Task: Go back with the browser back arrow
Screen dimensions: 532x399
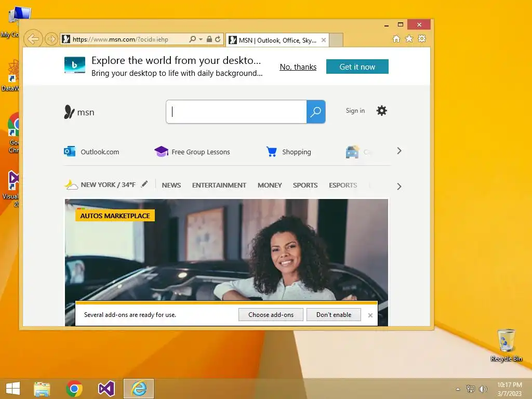Action: pos(33,39)
